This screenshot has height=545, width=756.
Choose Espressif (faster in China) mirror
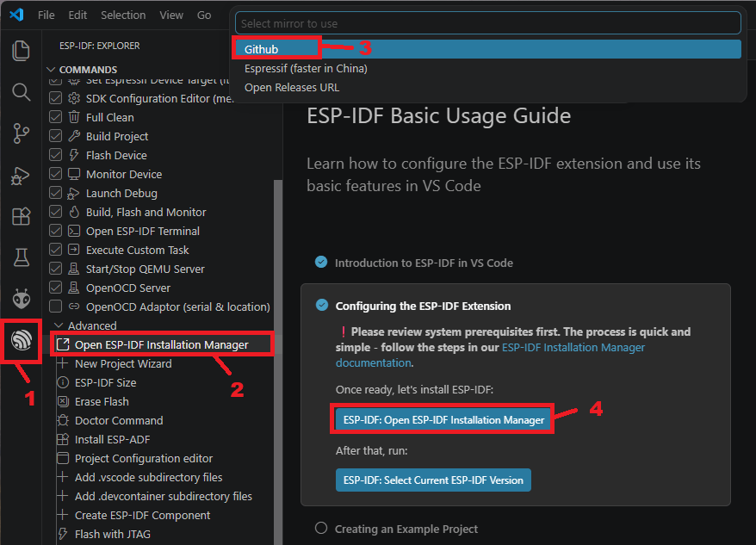click(488, 69)
